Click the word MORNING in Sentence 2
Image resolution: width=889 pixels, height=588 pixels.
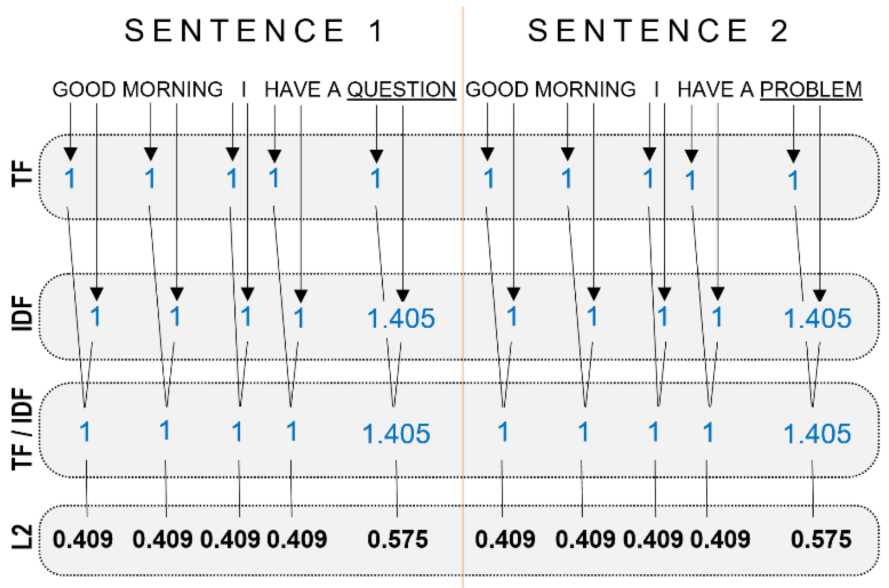[585, 90]
